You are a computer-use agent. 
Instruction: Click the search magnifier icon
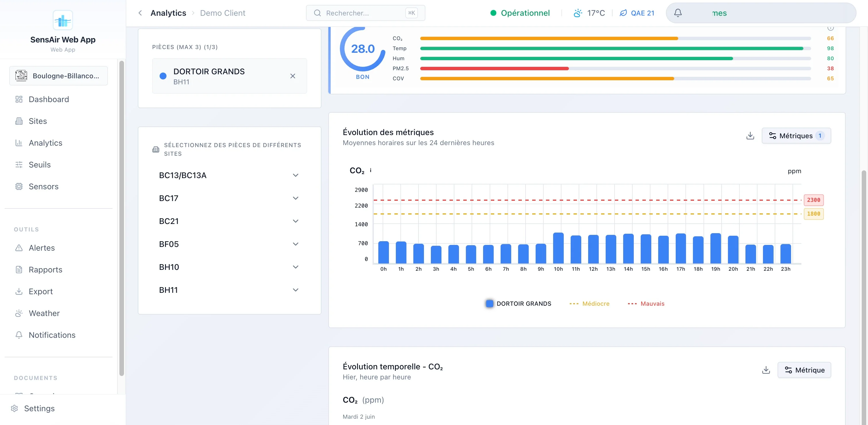click(317, 13)
